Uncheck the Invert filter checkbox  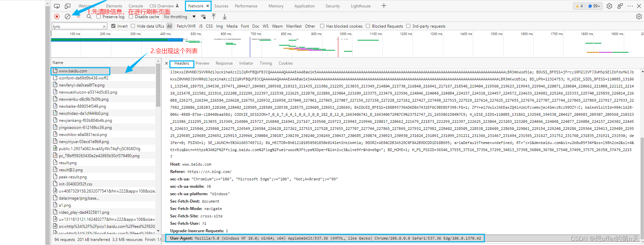click(x=113, y=26)
